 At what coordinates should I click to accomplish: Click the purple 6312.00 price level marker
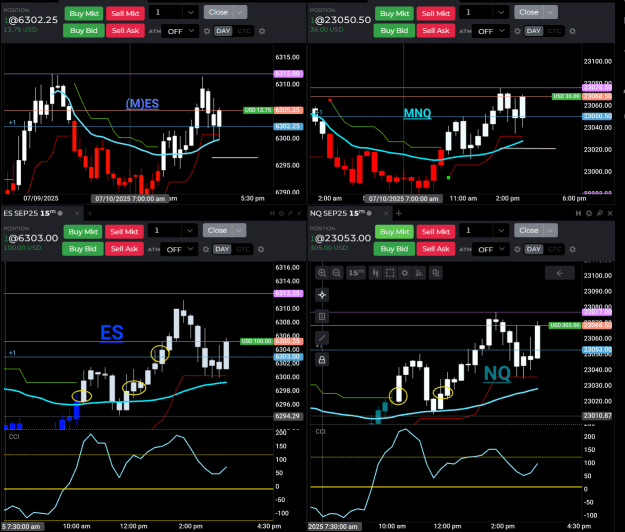tap(289, 74)
